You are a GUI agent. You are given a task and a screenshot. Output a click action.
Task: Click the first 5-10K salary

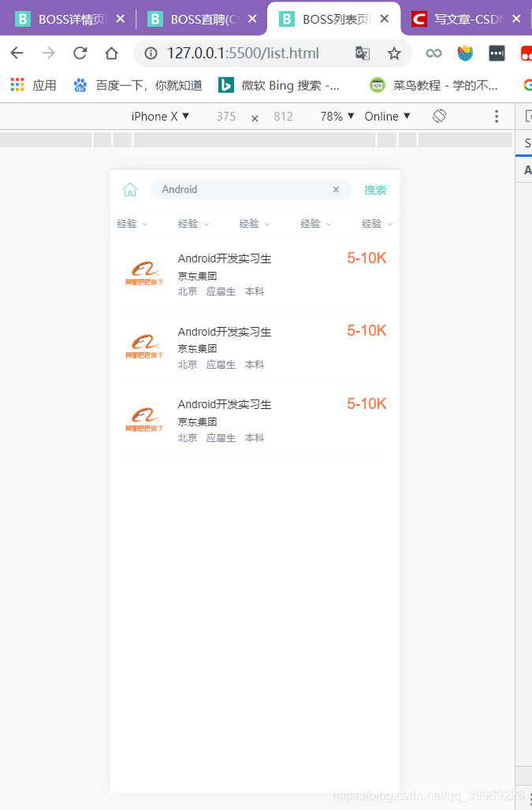366,258
